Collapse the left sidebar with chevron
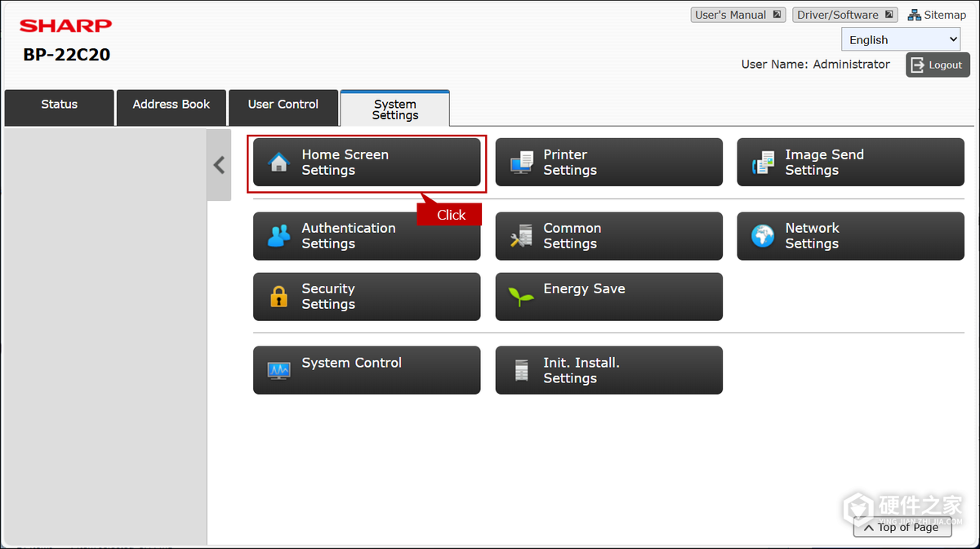 (x=219, y=165)
